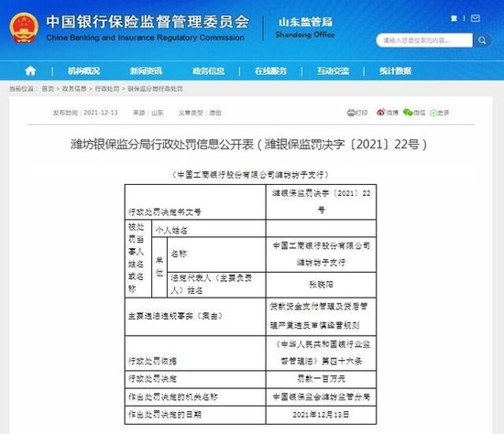The width and height of the screenshot is (504, 434).
Task: Click the print icon 打印
Action: coord(357,113)
